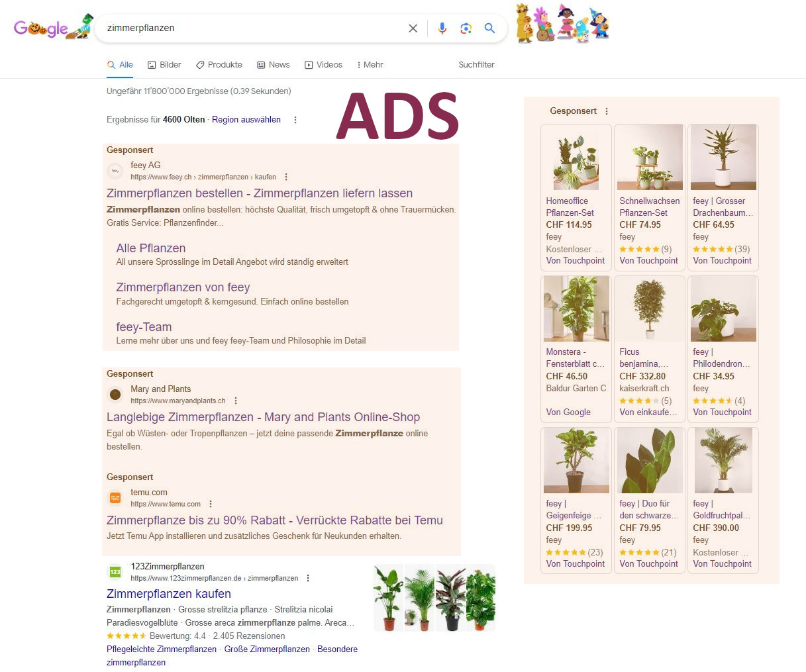Open Monstera Fensterblatt product image
This screenshot has height=672, width=806.
click(576, 309)
